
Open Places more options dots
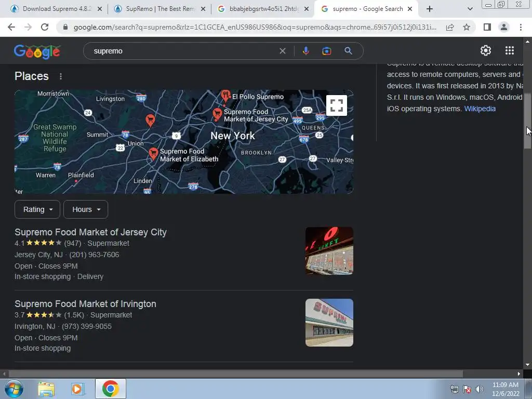click(61, 76)
